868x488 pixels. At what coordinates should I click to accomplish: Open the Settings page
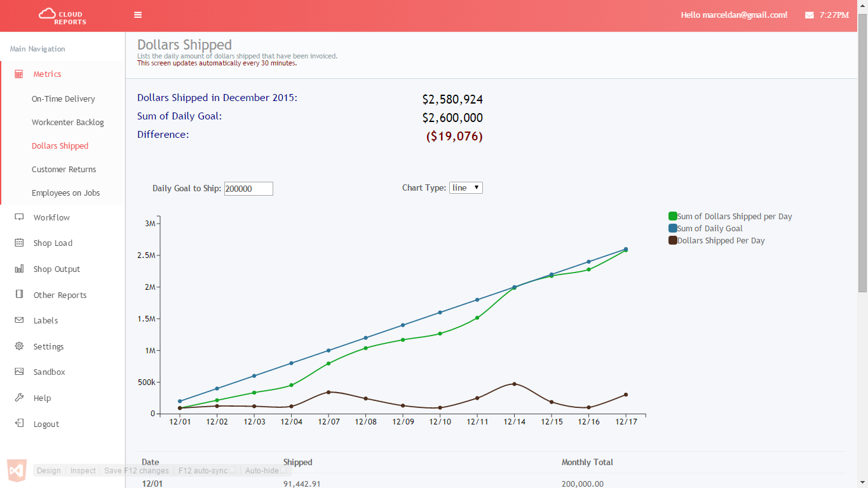pyautogui.click(x=48, y=346)
